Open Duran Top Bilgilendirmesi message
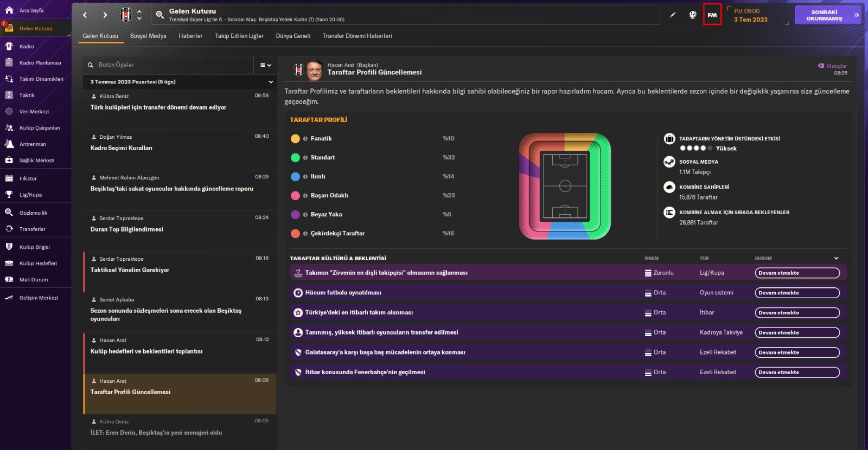868x450 pixels. (180, 230)
